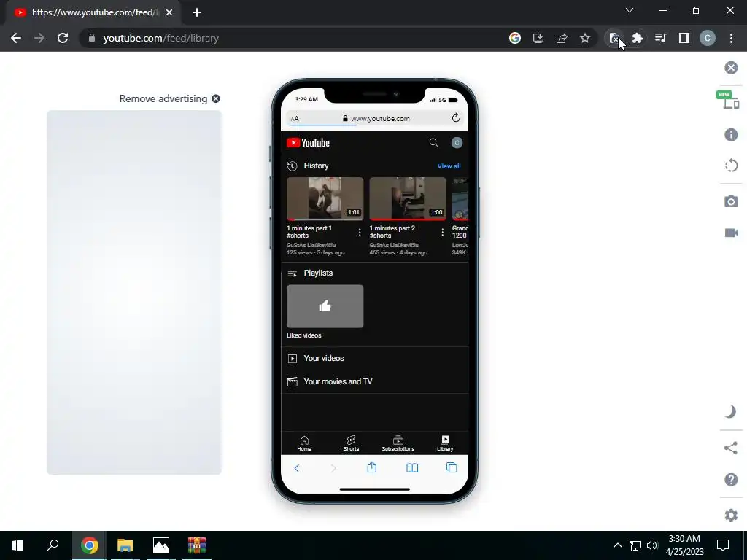Viewport: 747px width, 560px height.
Task: Share the simulator using the share icon
Action: tap(731, 448)
